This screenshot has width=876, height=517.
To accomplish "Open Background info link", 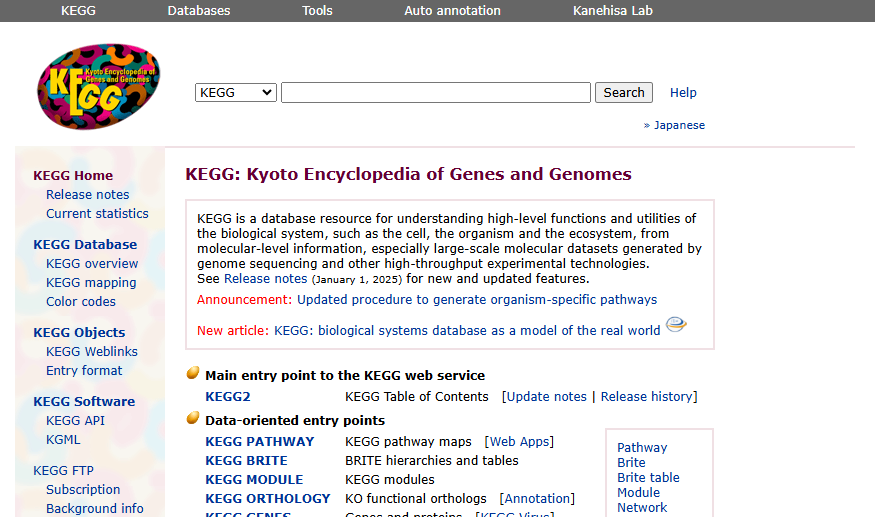I will point(95,509).
